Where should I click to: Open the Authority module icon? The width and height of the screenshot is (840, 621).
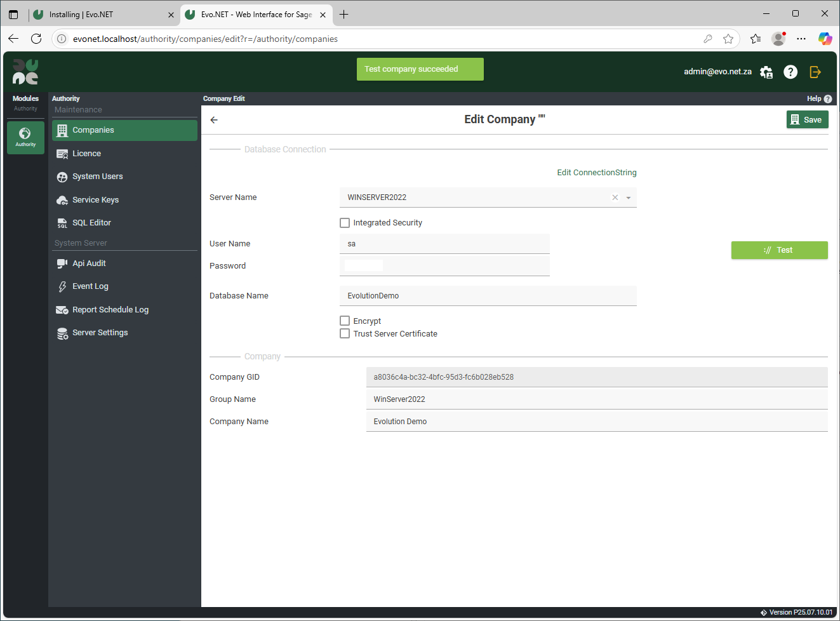tap(25, 137)
